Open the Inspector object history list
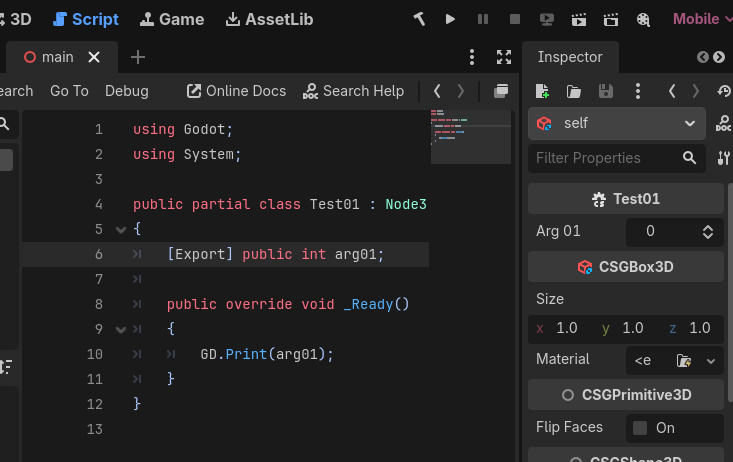Viewport: 733px width, 462px height. [724, 91]
